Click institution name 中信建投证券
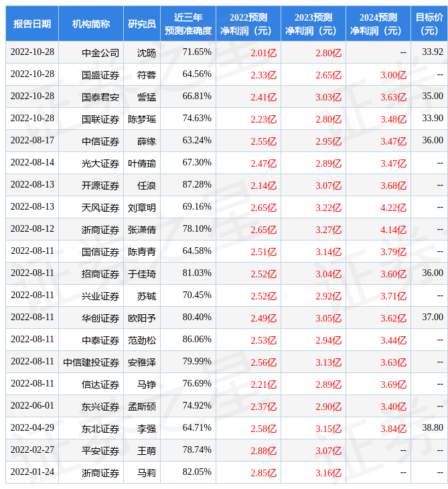Screen dimensions: 448x489 point(91,362)
